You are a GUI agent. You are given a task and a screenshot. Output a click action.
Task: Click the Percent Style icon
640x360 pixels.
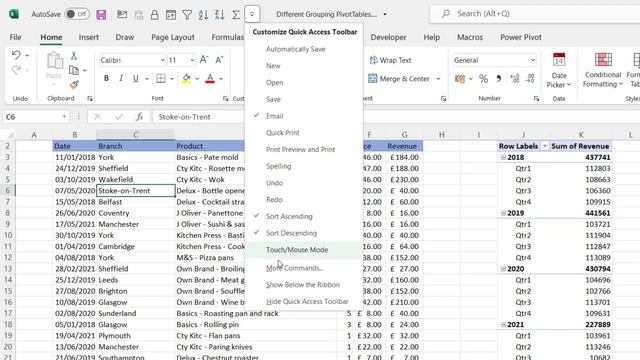[x=484, y=79]
